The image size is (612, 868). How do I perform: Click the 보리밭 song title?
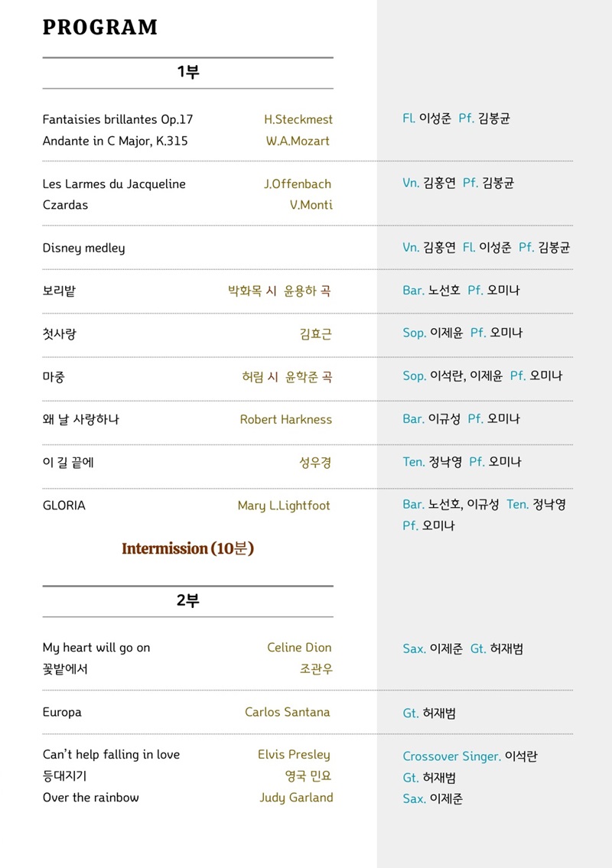[59, 291]
